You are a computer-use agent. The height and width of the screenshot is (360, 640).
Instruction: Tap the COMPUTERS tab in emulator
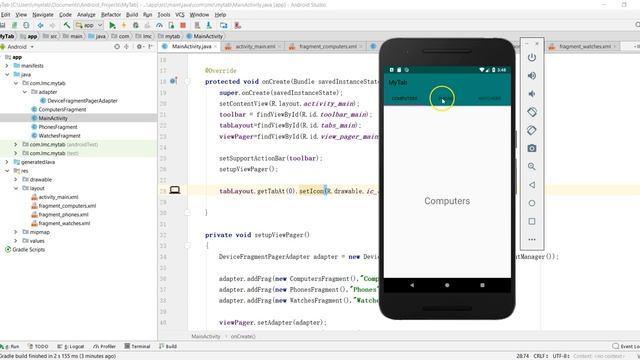click(404, 98)
